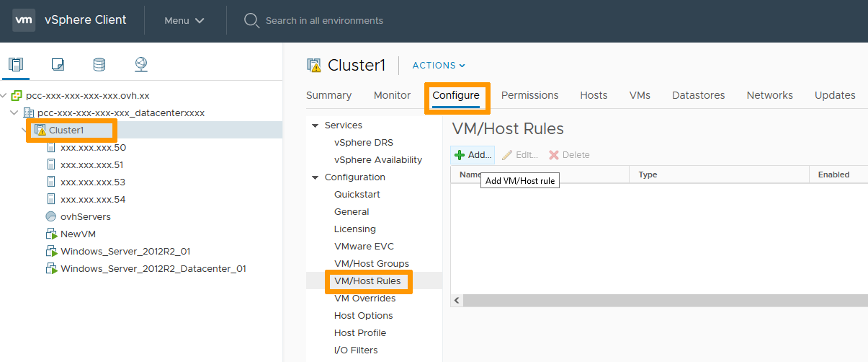Open the Datastores tab
The image size is (868, 362).
[x=699, y=95]
